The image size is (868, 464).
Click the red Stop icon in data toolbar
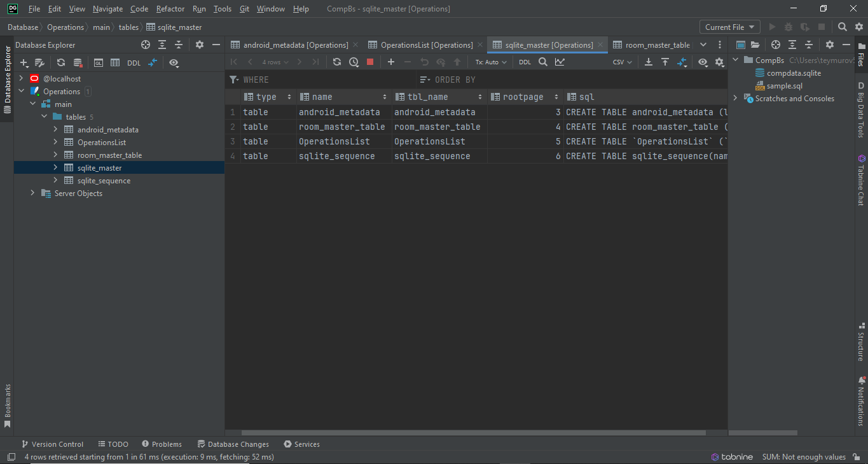point(370,62)
